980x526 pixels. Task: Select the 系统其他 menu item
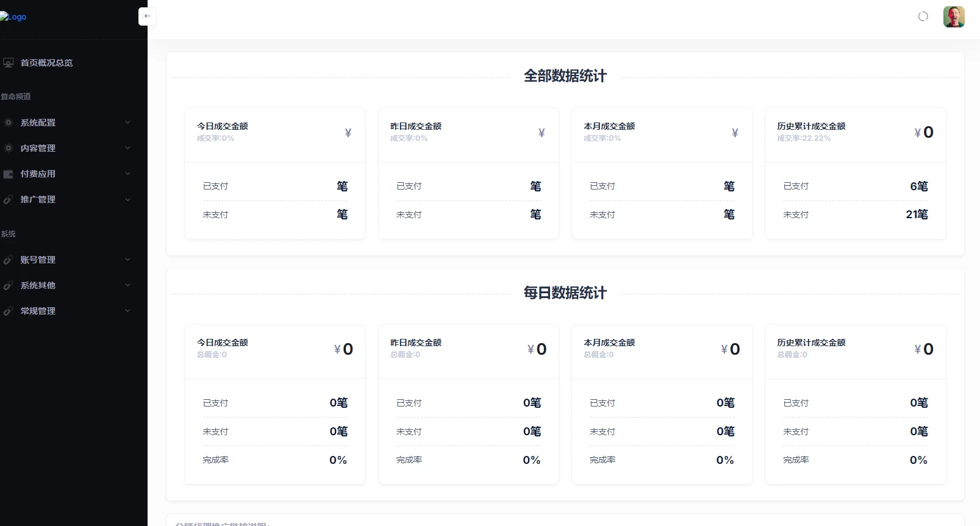[x=38, y=285]
